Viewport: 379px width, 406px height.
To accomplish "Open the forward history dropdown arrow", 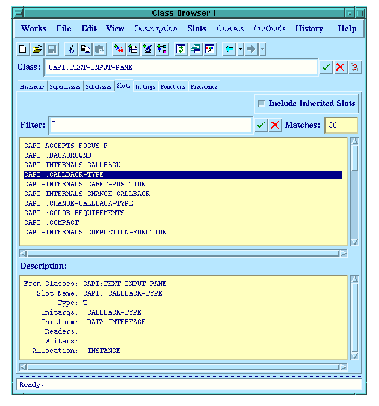I will click(x=262, y=49).
